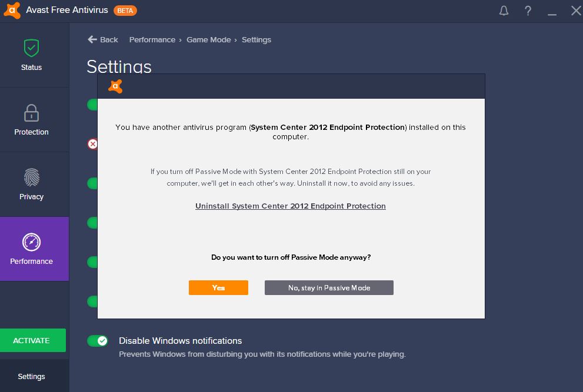Screen dimensions: 583x392
Task: Choose No, stay in Passive Mode
Action: coord(329,288)
